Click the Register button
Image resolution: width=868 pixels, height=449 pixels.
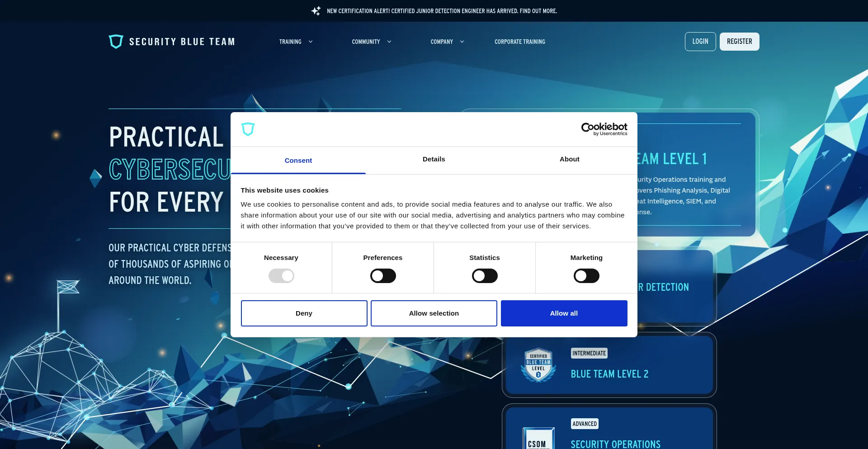click(740, 42)
